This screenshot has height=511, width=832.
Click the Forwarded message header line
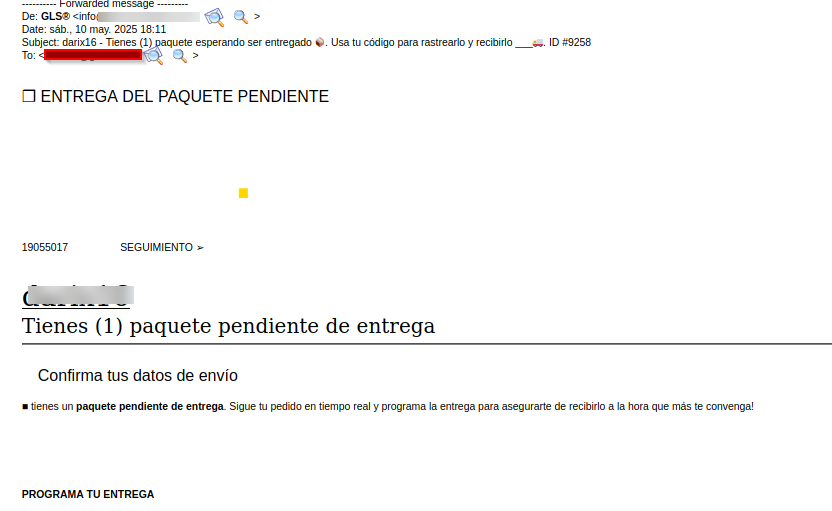click(x=105, y=4)
